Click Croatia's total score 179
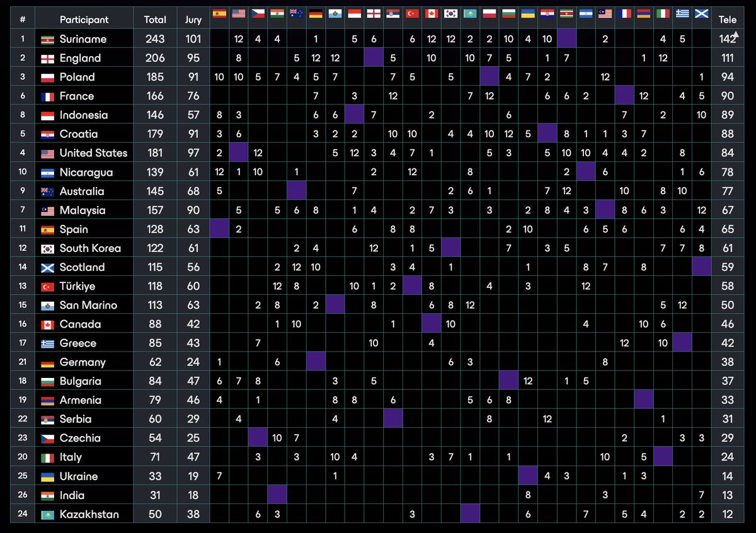 coord(155,134)
